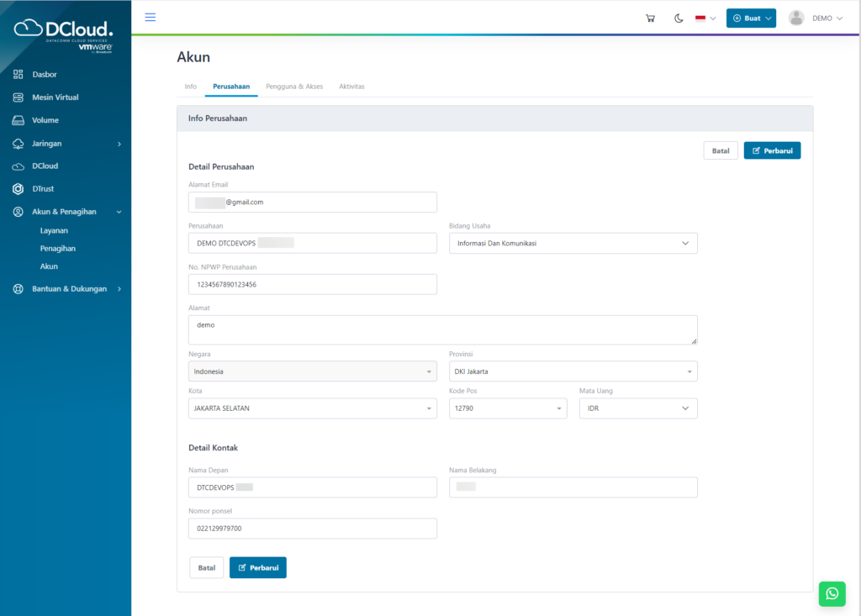Click the Mesin Virtual server icon
861x616 pixels.
(18, 97)
